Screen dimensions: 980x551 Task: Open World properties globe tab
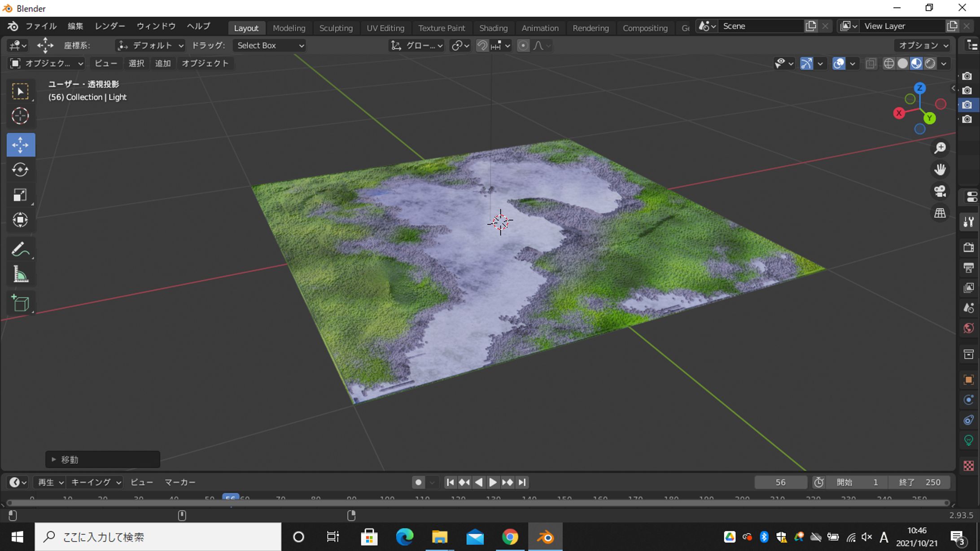click(x=969, y=328)
